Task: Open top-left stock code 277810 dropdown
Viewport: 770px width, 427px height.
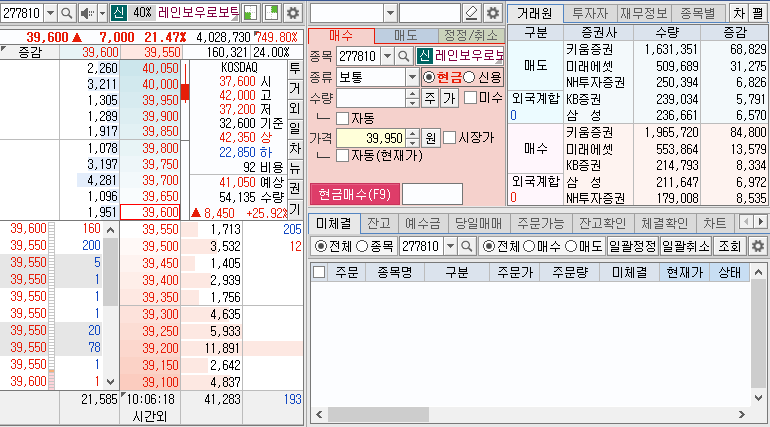Action: click(50, 13)
